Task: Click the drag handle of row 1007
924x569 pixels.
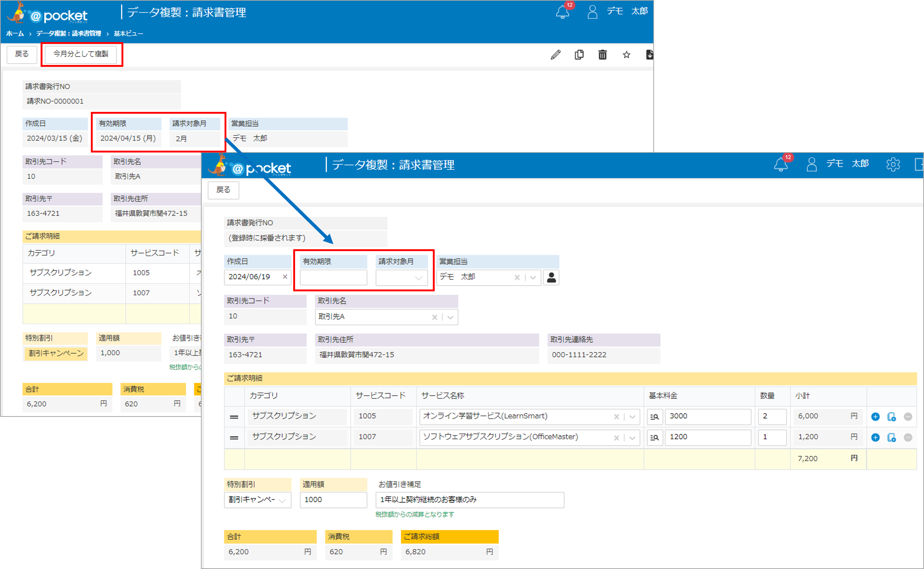Action: coord(234,438)
